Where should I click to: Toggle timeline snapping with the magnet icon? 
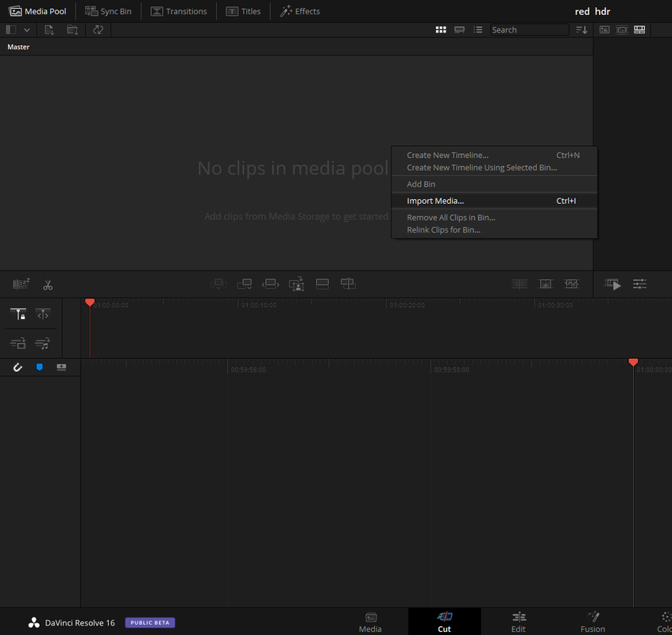coord(17,368)
